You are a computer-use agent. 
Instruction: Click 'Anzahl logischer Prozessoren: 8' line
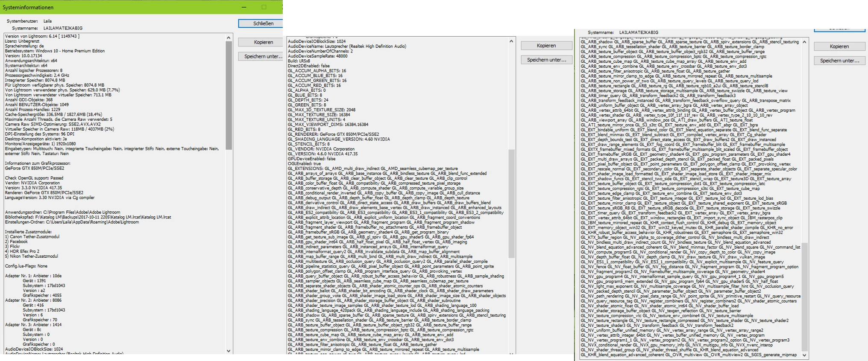(x=34, y=70)
